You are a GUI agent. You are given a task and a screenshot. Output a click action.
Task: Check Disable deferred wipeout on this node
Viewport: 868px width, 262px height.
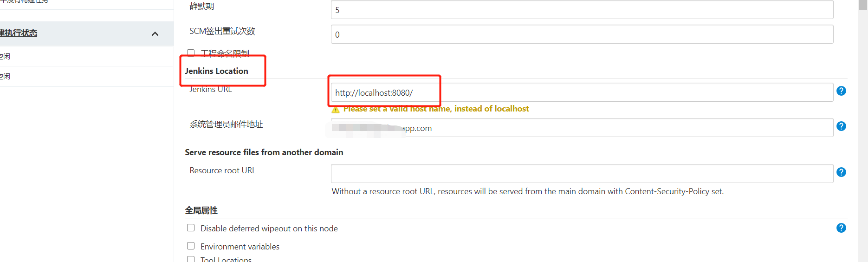pos(191,228)
